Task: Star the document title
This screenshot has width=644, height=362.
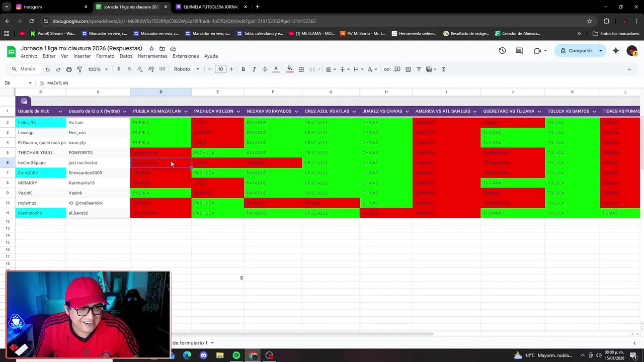Action: 151,48
